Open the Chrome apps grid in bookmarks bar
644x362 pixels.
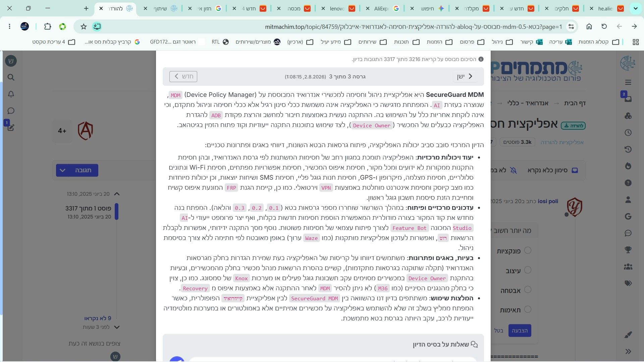coord(636,42)
